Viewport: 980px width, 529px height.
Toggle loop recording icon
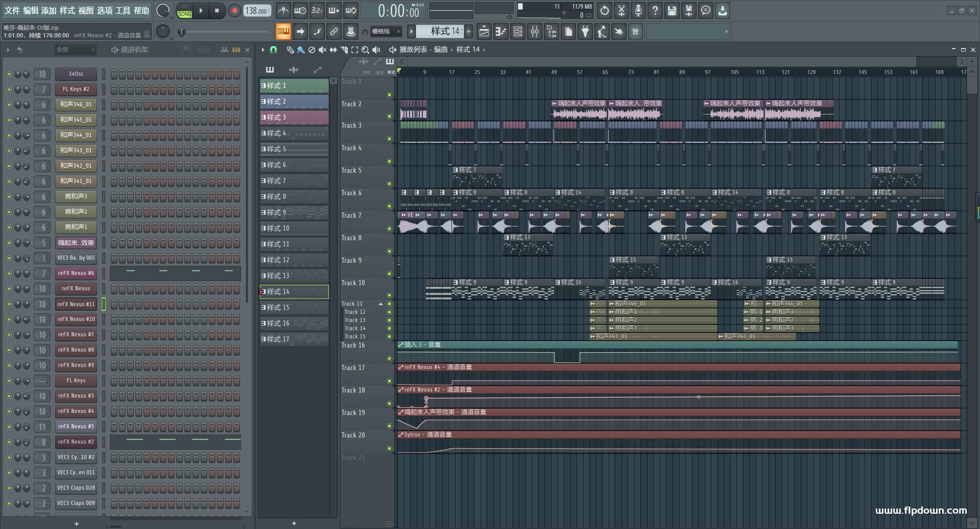351,10
